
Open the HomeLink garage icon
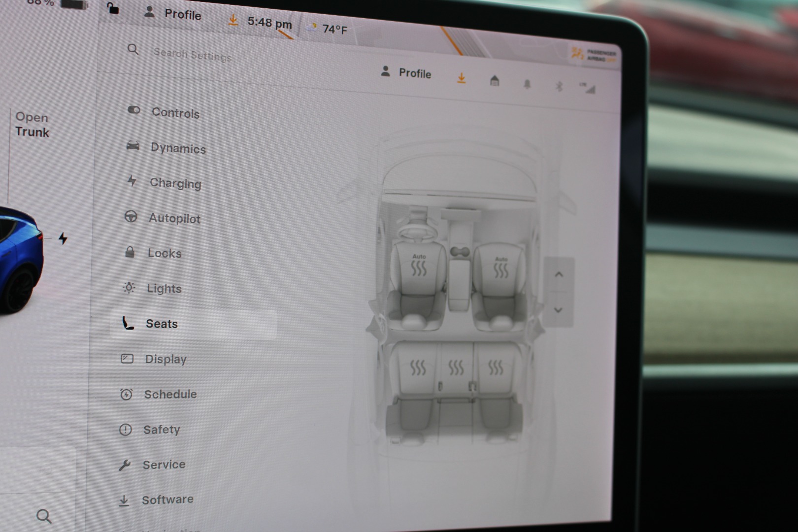(495, 81)
